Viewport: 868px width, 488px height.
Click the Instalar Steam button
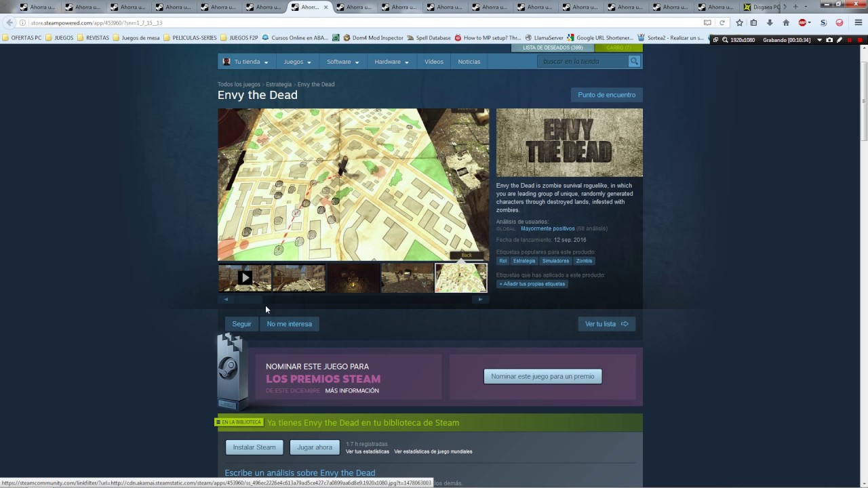[x=254, y=447]
